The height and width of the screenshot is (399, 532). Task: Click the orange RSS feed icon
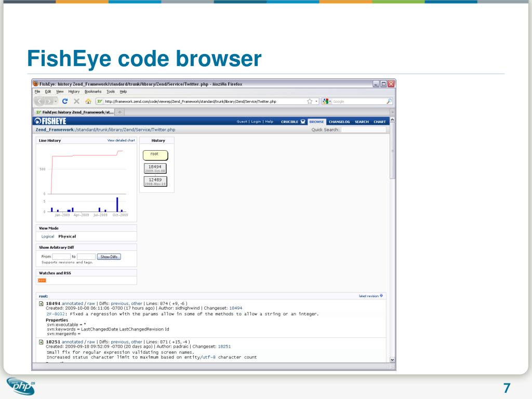pos(42,280)
